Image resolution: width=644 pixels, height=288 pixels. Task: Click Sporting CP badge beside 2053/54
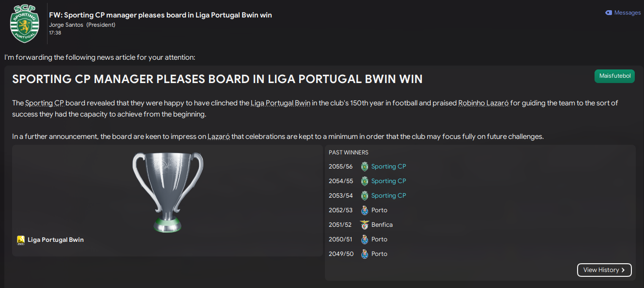click(x=365, y=196)
